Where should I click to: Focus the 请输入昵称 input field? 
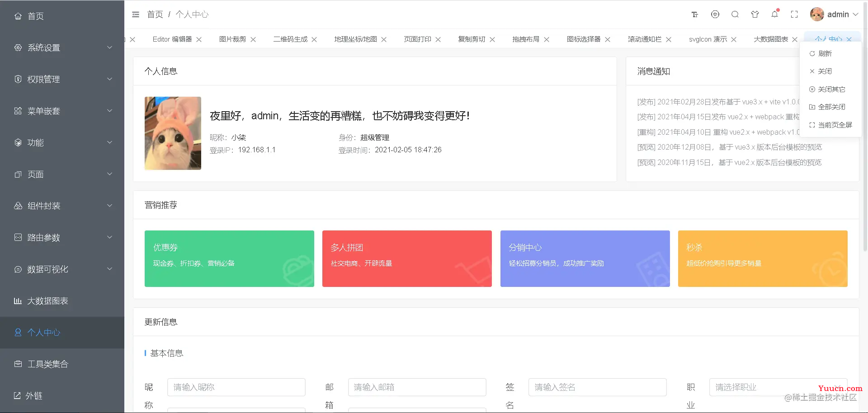coord(236,387)
